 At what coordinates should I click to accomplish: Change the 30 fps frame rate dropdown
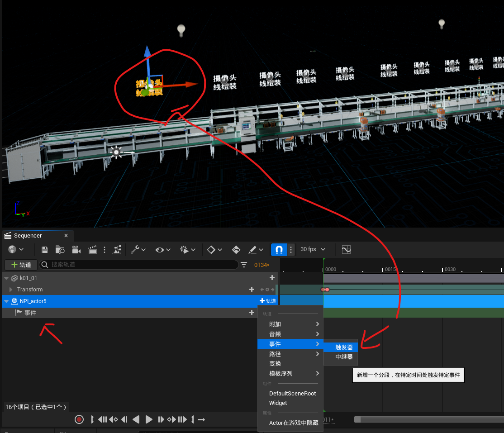(313, 249)
